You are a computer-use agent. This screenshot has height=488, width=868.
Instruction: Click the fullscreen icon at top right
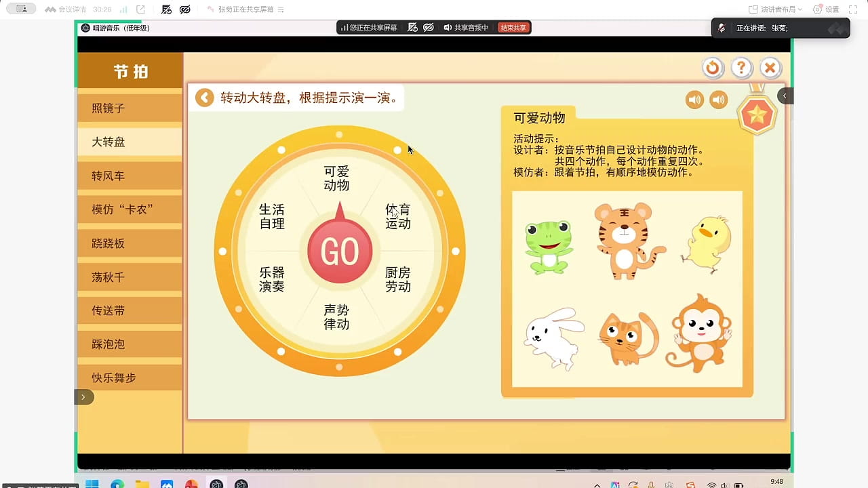853,9
